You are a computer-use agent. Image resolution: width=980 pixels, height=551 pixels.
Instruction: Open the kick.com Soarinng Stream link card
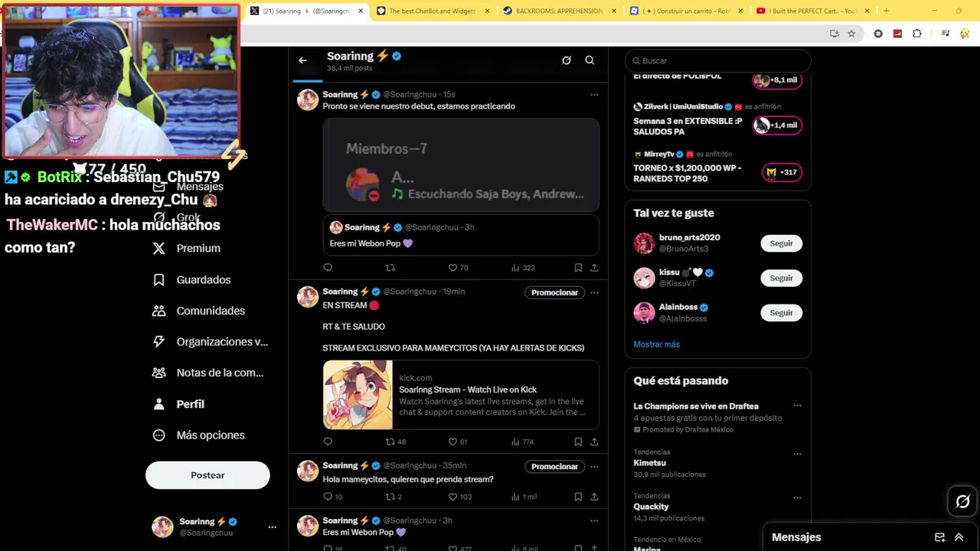tap(460, 395)
